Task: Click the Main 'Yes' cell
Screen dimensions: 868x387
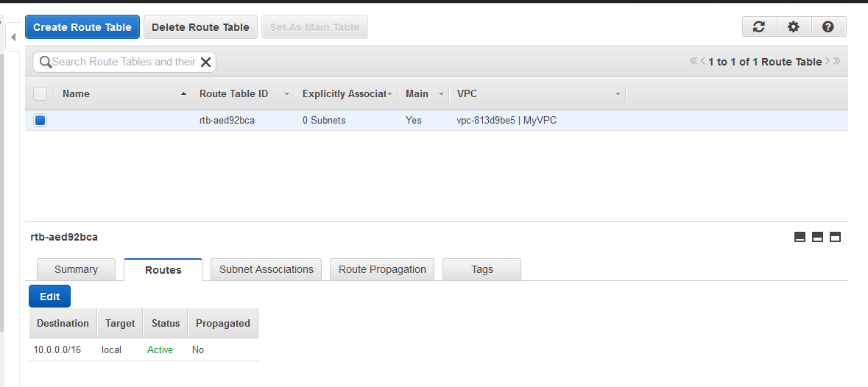Action: [414, 120]
